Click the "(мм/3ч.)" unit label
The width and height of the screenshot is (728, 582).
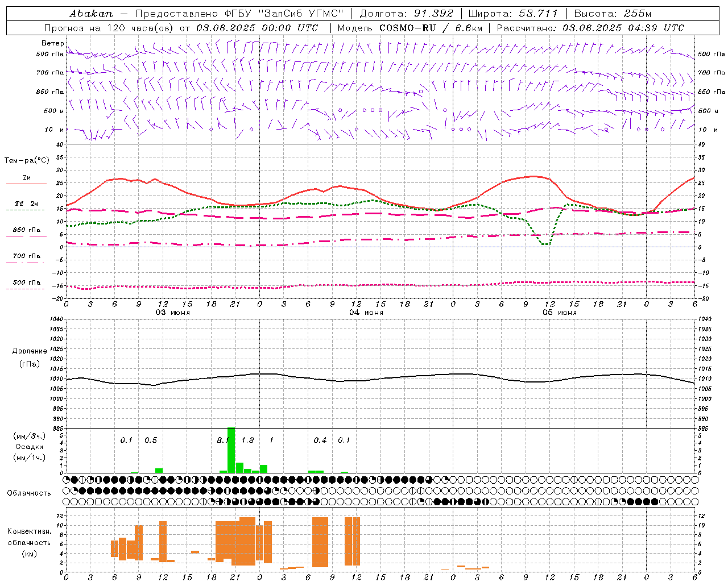29,436
